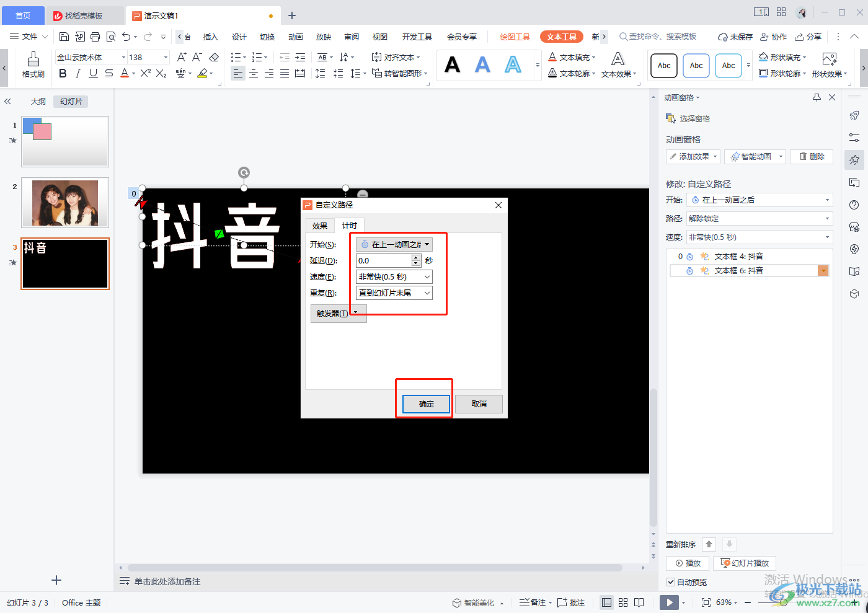This screenshot has width=868, height=613.
Task: Open the Insert (插入) ribbon tab
Action: click(211, 37)
